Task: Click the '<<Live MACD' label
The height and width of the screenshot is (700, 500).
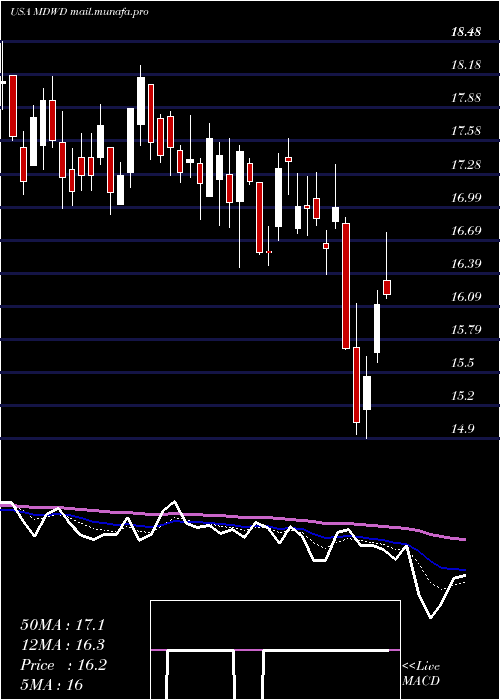Action: pos(421,674)
